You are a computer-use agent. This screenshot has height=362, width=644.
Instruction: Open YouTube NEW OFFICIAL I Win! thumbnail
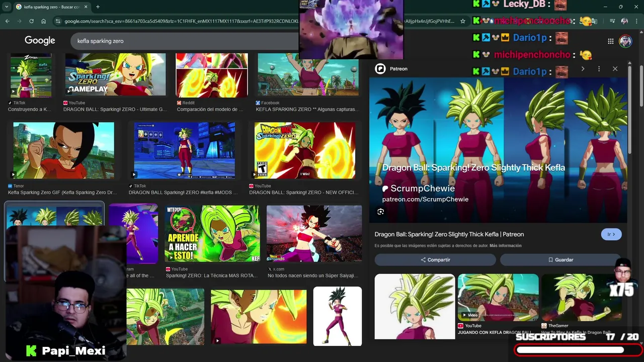point(305,150)
